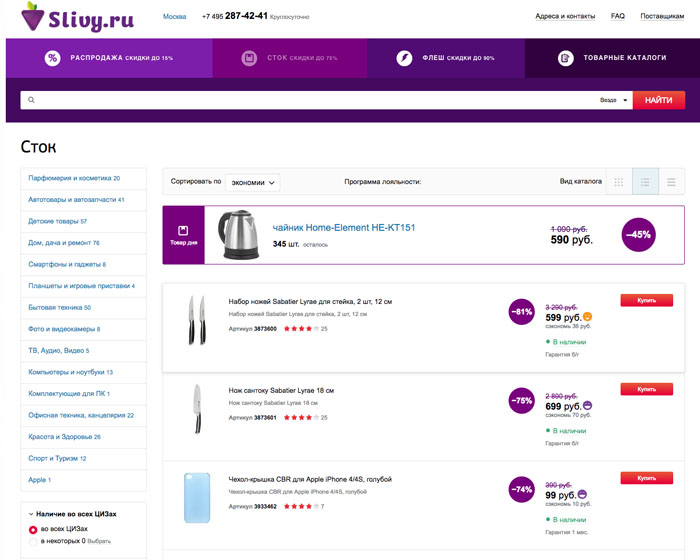700x560 pixels.
Task: Click the Сток tab box icon
Action: [249, 58]
